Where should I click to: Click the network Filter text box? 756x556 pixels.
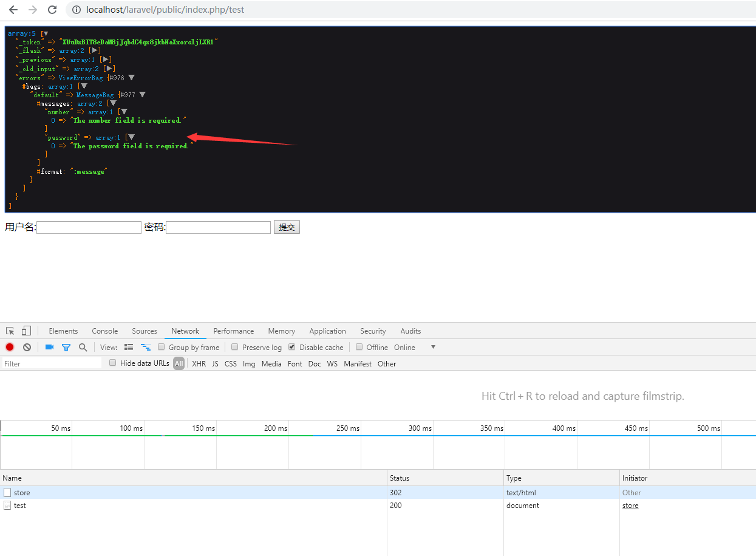tap(52, 363)
